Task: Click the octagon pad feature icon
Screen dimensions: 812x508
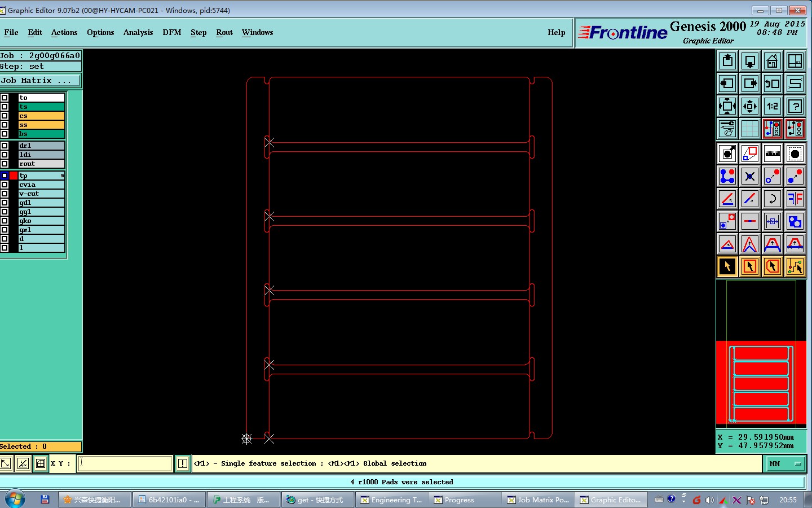Action: [795, 154]
